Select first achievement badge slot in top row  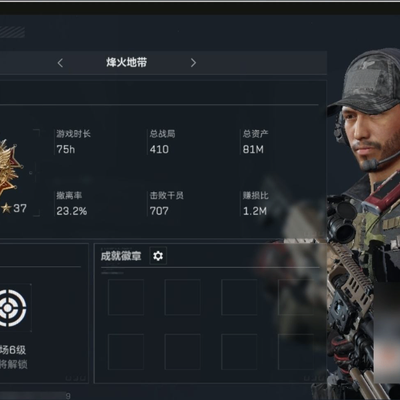(x=126, y=297)
